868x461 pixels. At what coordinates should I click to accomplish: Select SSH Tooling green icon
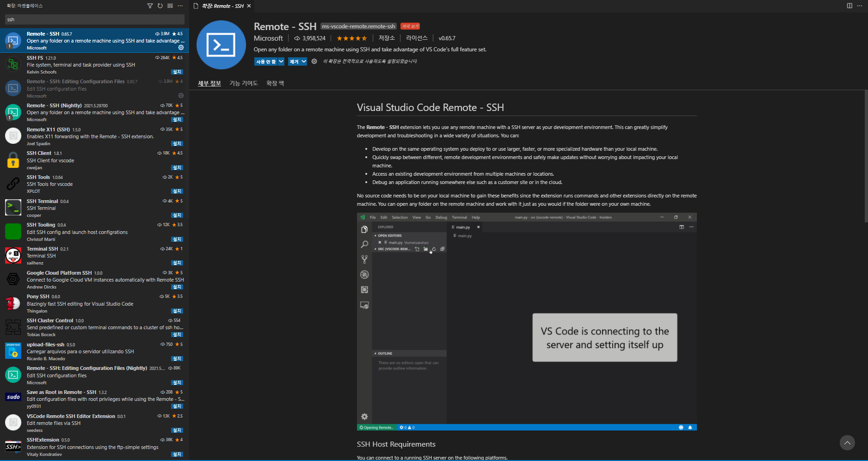coord(13,232)
